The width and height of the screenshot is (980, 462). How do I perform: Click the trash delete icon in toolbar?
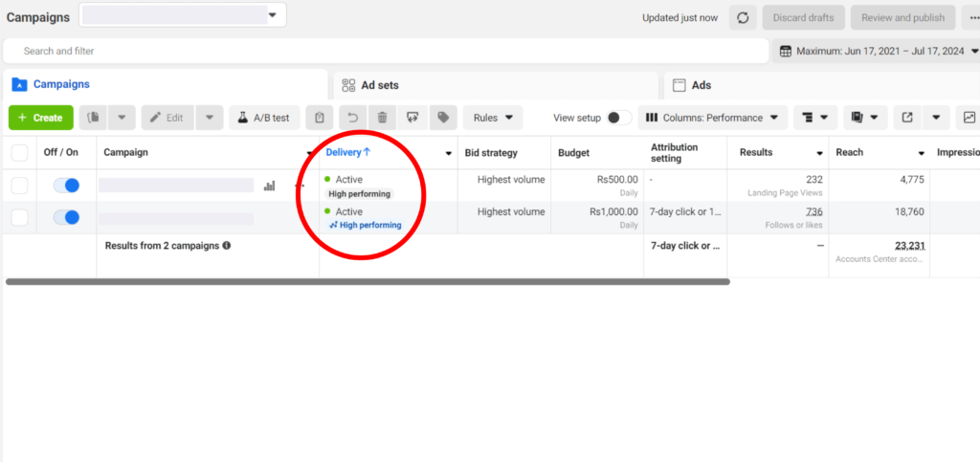pos(382,118)
